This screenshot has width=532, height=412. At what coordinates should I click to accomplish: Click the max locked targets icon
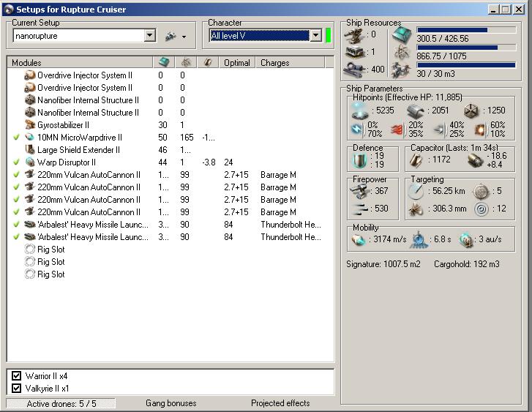(x=481, y=192)
